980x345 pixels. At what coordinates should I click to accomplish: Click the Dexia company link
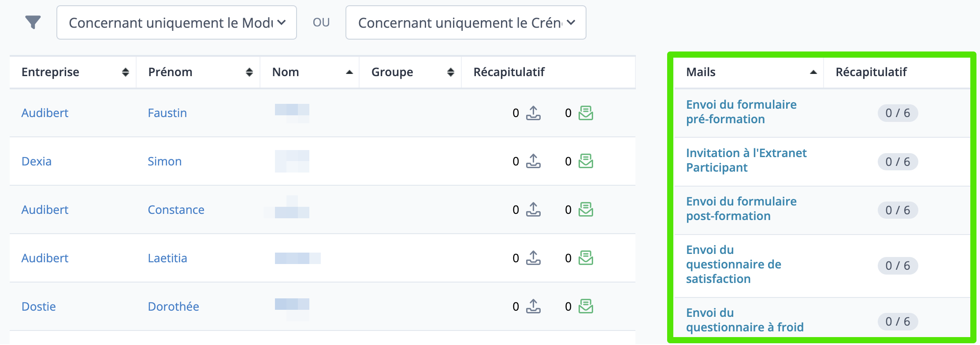pyautogui.click(x=37, y=161)
